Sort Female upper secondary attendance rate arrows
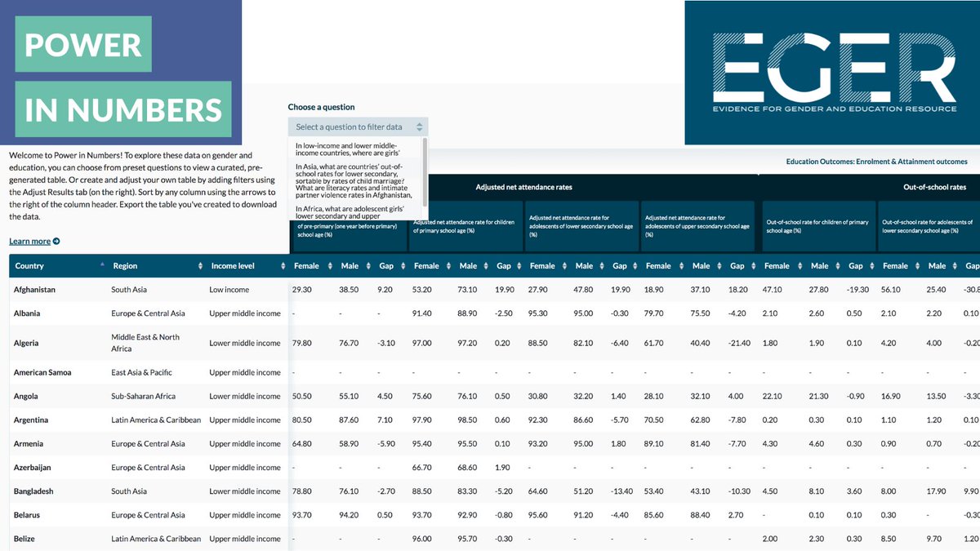980x551 pixels. coord(683,266)
